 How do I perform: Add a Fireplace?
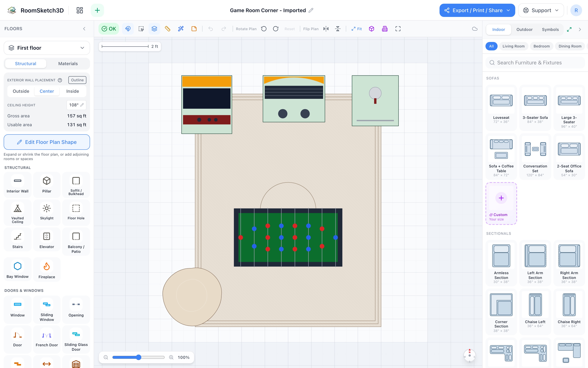pos(47,270)
